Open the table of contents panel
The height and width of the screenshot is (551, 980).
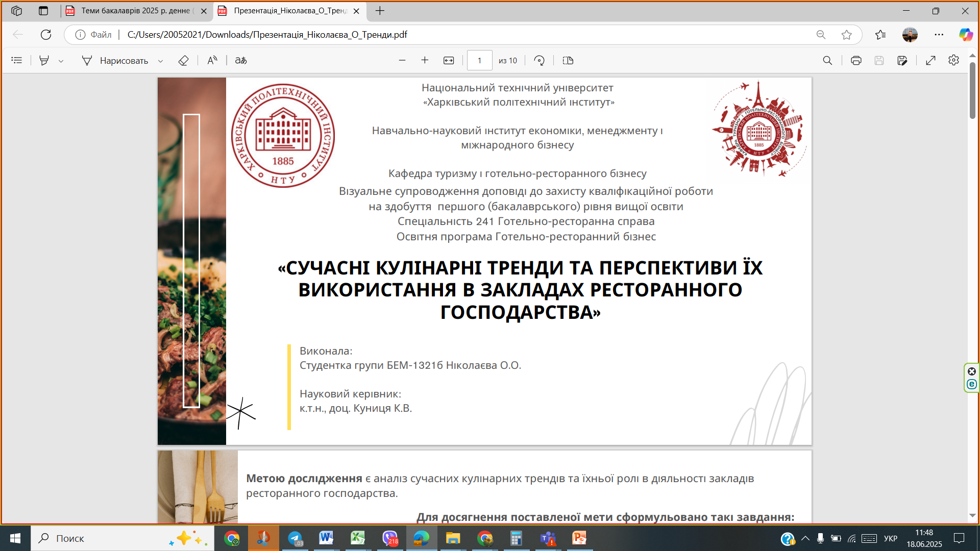[x=16, y=60]
